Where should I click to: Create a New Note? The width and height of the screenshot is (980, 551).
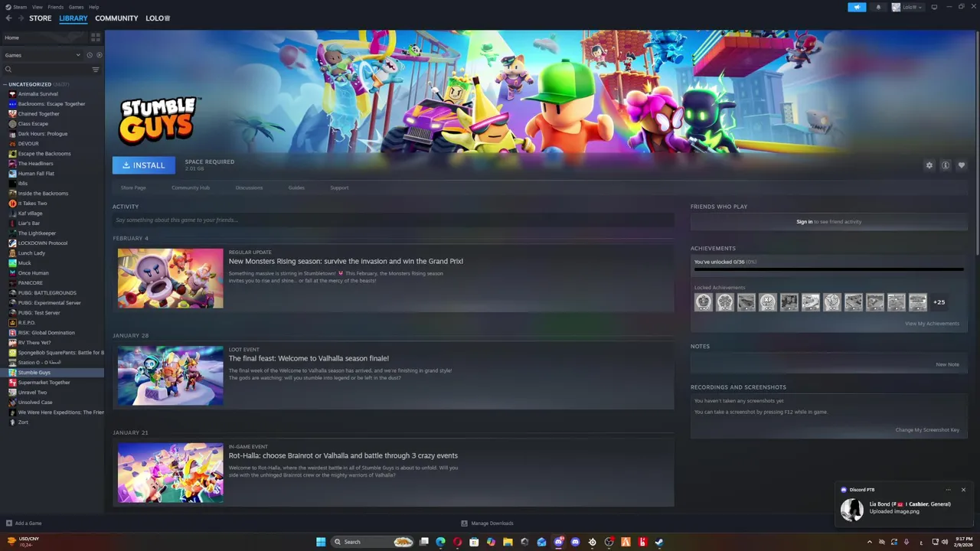tap(947, 364)
